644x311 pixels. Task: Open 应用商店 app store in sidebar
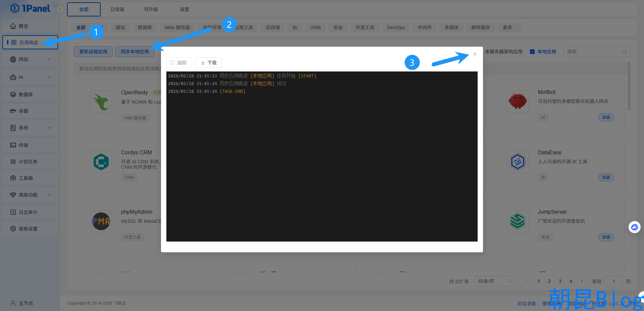(x=30, y=43)
